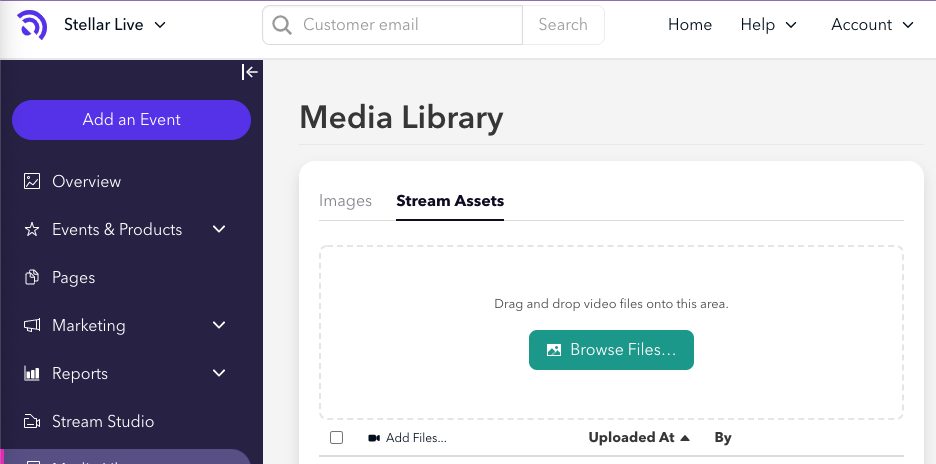
Task: Open the Account dropdown menu
Action: click(872, 24)
